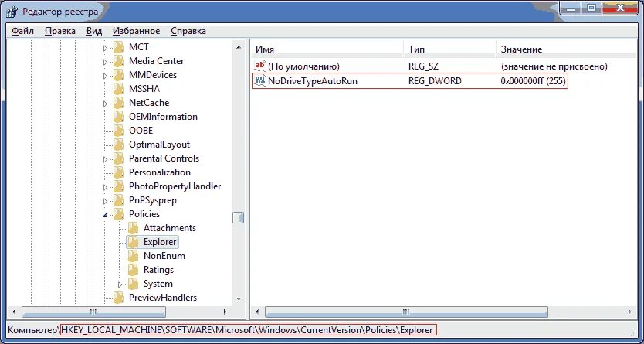Expand the MMDevices tree node
The width and height of the screenshot is (644, 344).
coord(105,76)
